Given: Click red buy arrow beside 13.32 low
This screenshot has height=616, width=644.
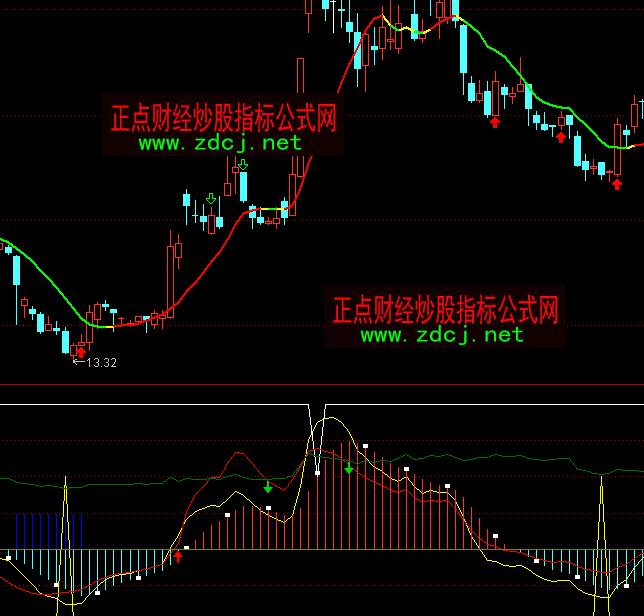Looking at the screenshot, I should pos(80,351).
